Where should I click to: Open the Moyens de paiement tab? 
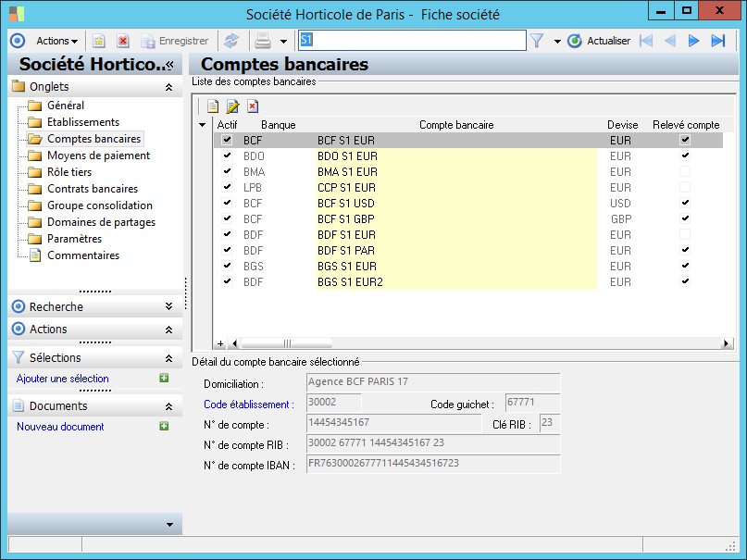(x=98, y=156)
